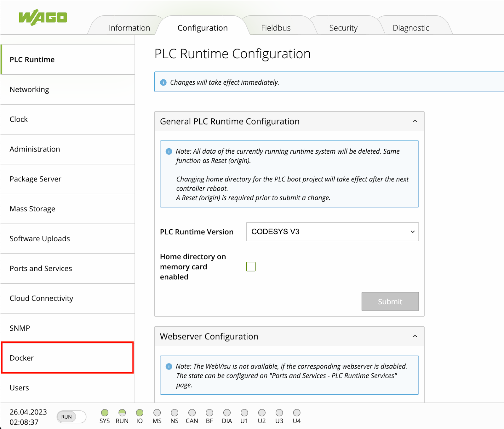The height and width of the screenshot is (429, 504).
Task: Toggle the RUN/STOP switch in status bar
Action: [72, 417]
